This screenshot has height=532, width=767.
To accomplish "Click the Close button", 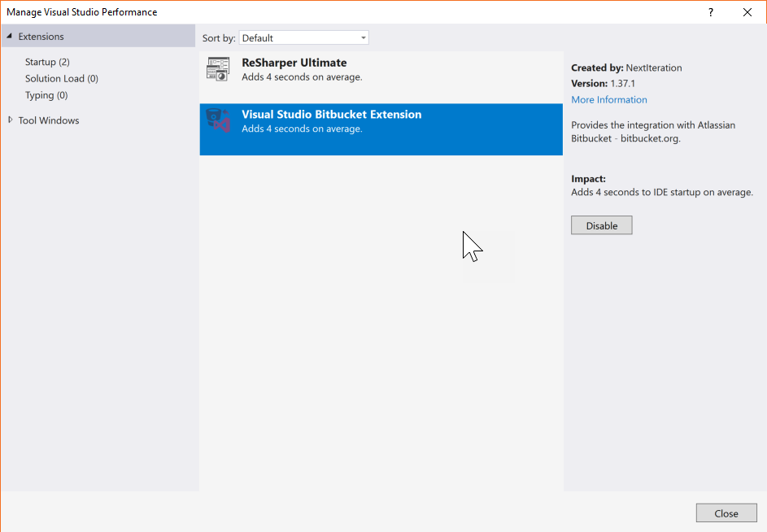I will pos(726,513).
